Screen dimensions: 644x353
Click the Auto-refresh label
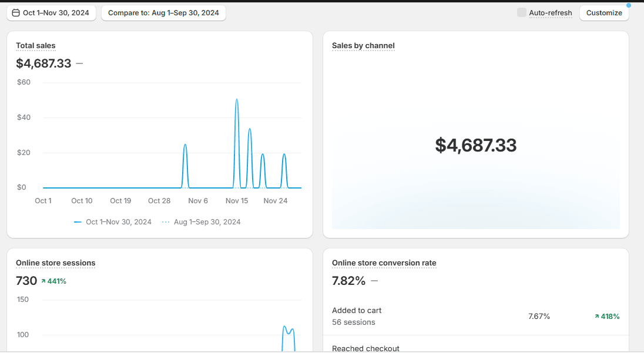[550, 13]
